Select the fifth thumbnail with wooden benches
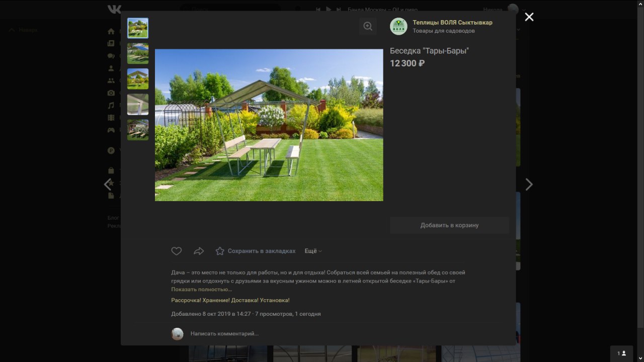The width and height of the screenshot is (644, 362). click(138, 130)
